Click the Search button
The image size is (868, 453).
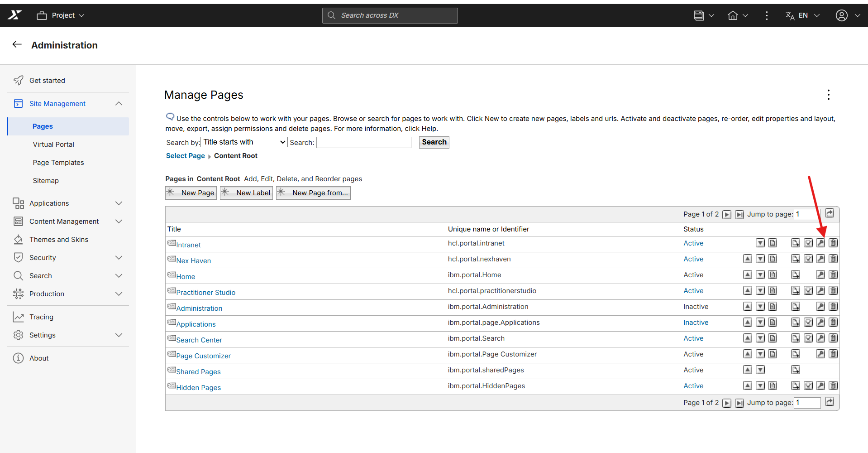point(434,142)
